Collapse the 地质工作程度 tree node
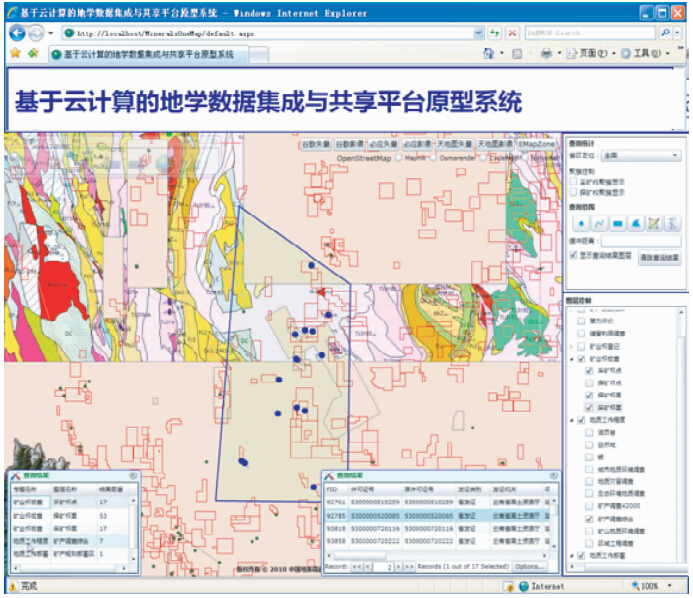Screen dimensions: 693x598 571,421
